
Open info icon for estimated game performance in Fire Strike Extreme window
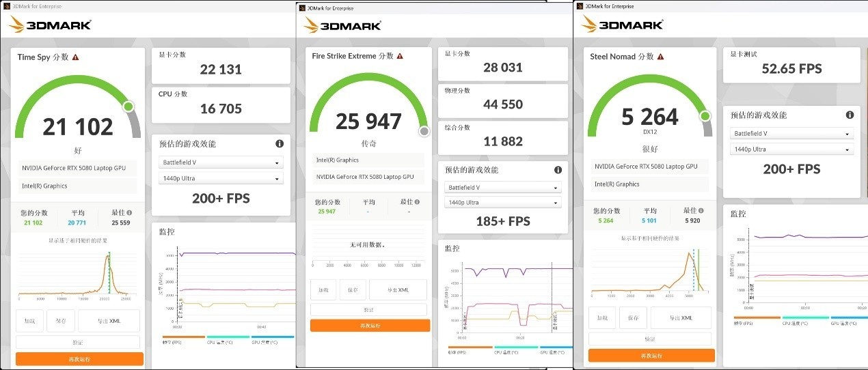[558, 170]
